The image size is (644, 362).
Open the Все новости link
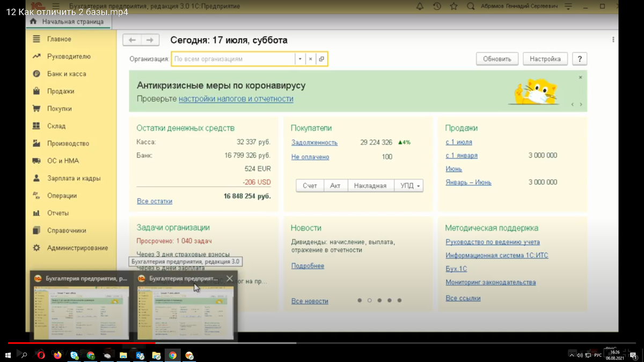pyautogui.click(x=310, y=301)
